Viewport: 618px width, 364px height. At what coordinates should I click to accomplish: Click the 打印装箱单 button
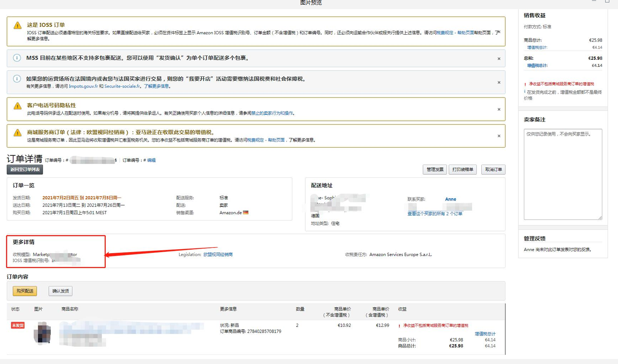(x=463, y=170)
